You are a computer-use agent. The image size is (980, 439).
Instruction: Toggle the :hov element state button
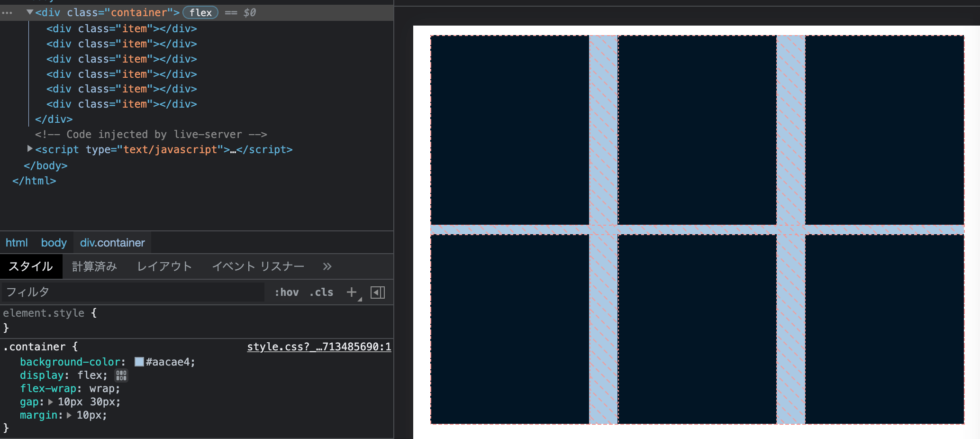pos(287,292)
